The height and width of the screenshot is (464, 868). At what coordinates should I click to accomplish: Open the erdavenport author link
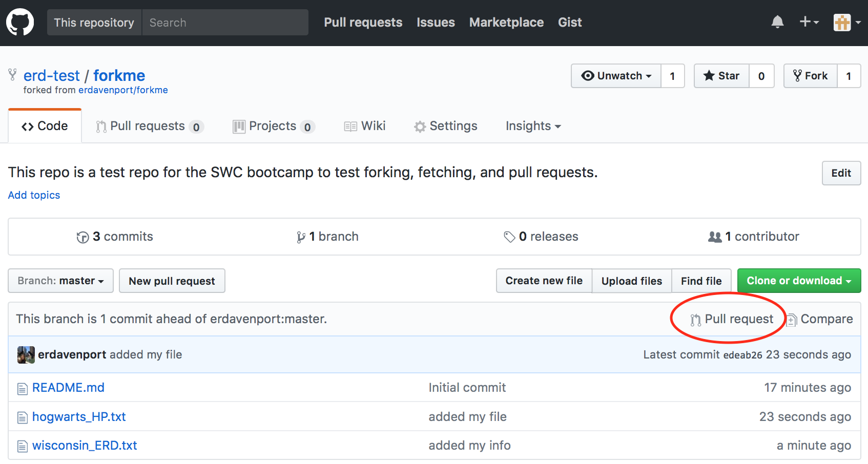click(x=72, y=354)
